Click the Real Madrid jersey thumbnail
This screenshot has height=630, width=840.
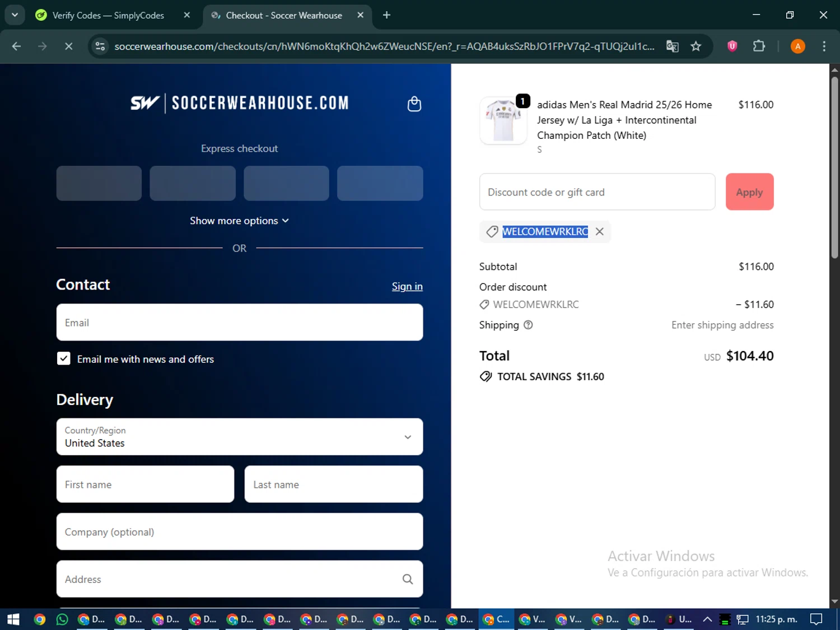tap(503, 120)
